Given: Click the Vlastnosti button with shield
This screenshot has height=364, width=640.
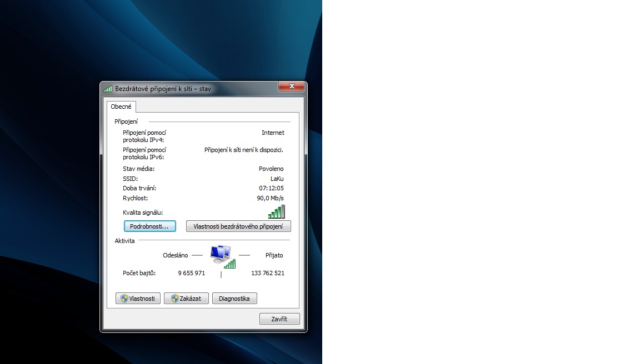Looking at the screenshot, I should (138, 299).
